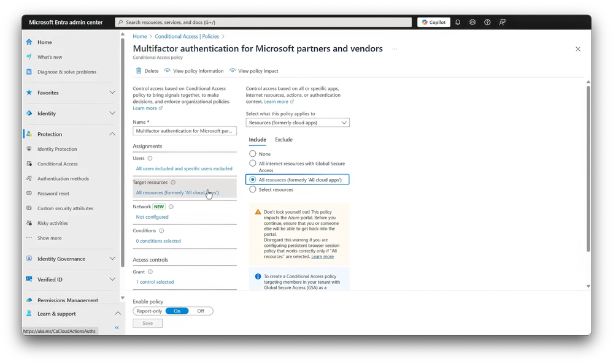Open Permissions Management menu item
The image size is (613, 364).
(x=67, y=300)
